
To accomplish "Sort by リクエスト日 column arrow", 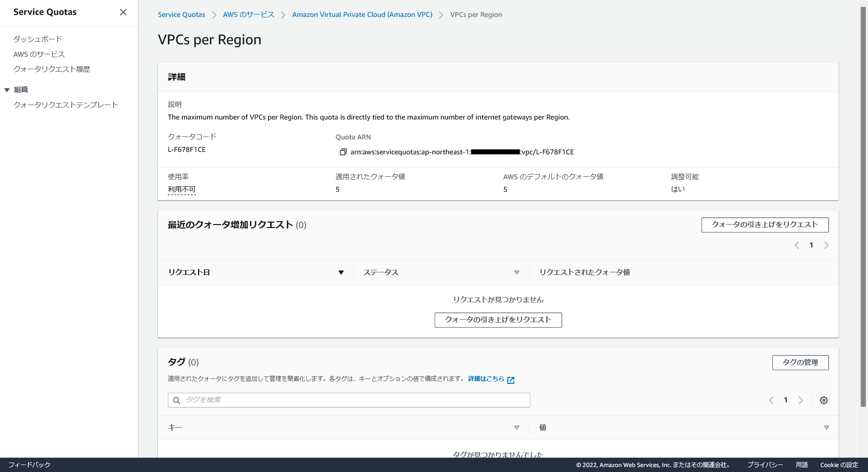I will pos(341,272).
